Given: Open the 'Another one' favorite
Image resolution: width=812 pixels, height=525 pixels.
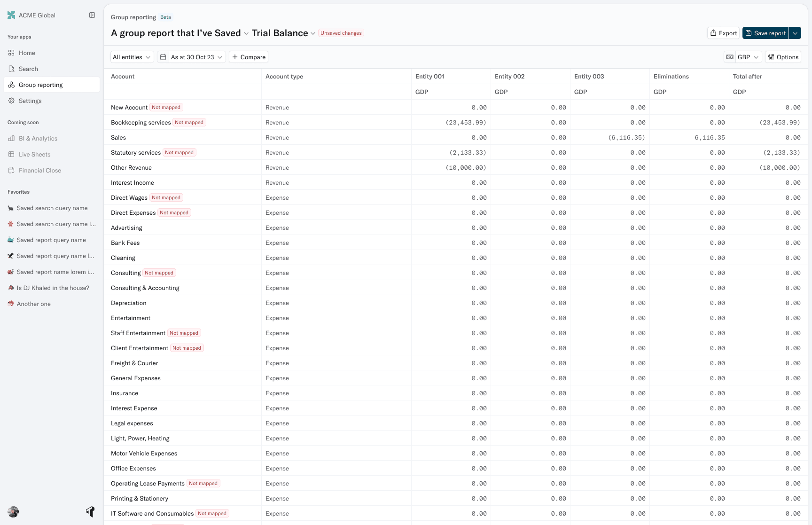Looking at the screenshot, I should coord(33,304).
